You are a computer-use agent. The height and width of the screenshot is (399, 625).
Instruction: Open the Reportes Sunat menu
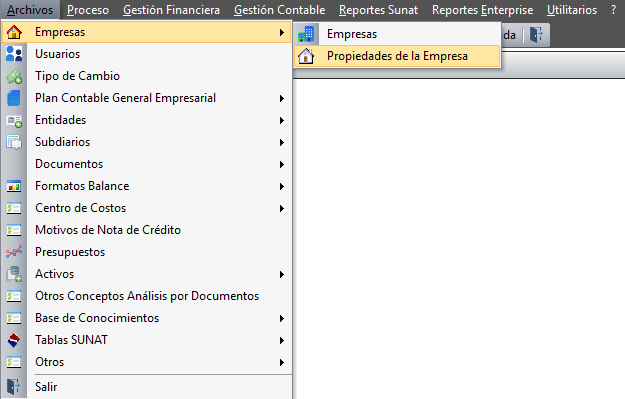(378, 10)
